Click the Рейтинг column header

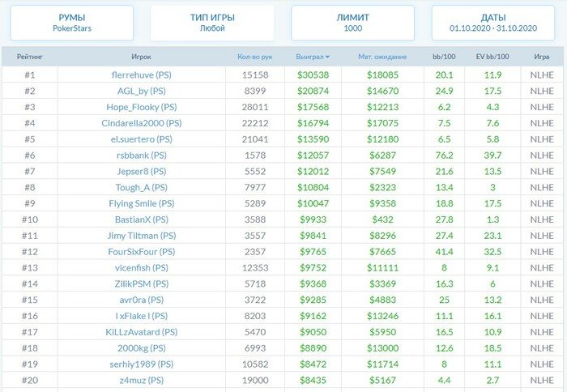click(29, 58)
